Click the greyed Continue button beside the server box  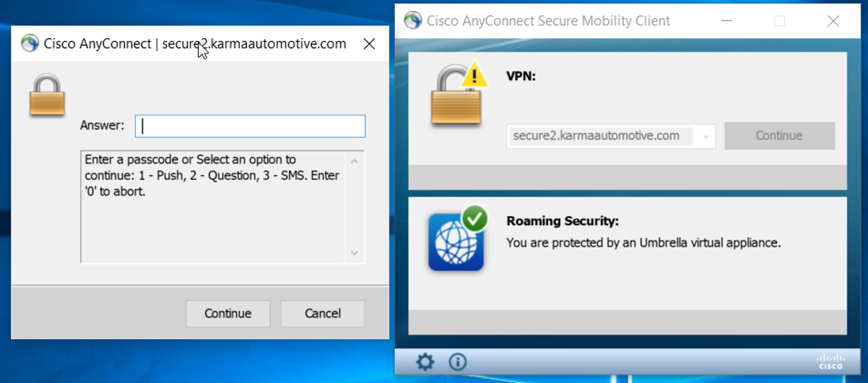tap(779, 136)
